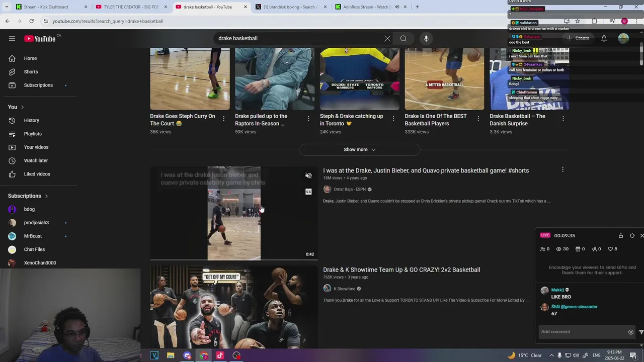Open K Showtime channel link
The width and height of the screenshot is (644, 362).
[x=344, y=289]
